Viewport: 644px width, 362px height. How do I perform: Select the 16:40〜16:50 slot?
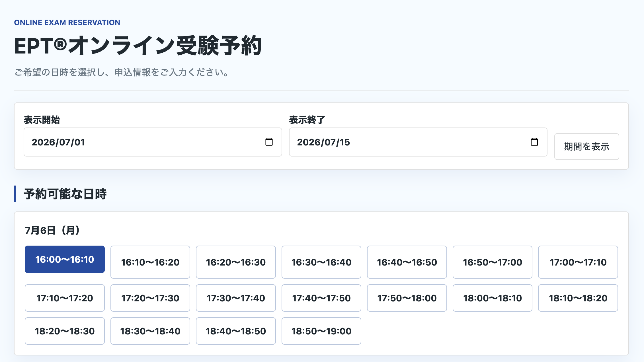click(x=407, y=262)
